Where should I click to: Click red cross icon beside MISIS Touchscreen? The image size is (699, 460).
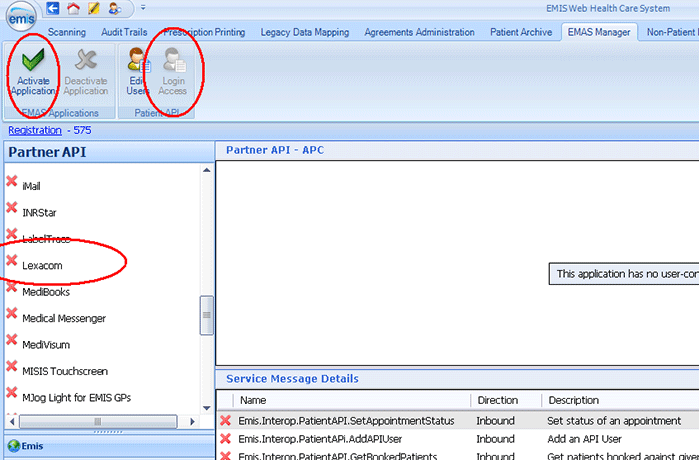click(12, 366)
